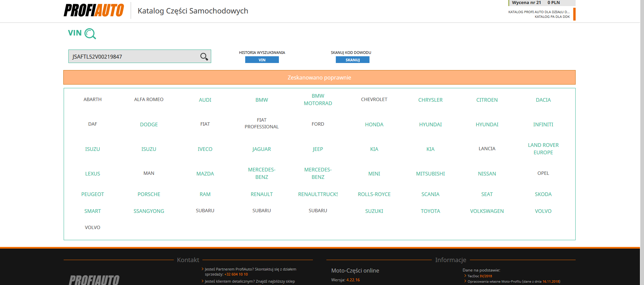Open the PEUGEOT brand
Image resolution: width=644 pixels, height=285 pixels.
93,194
